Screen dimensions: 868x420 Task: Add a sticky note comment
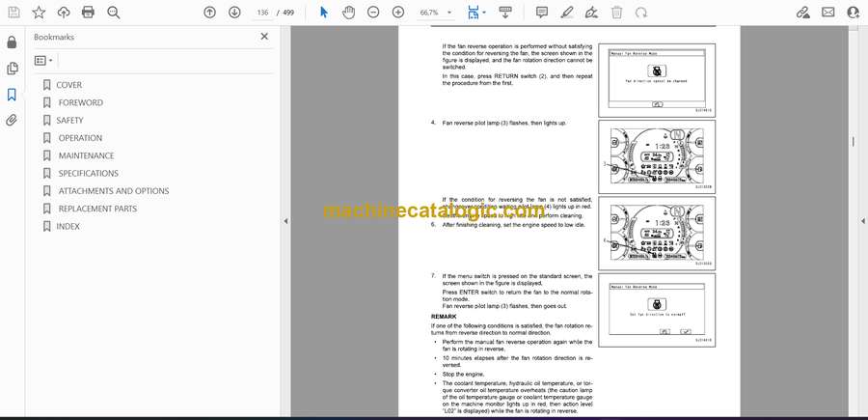click(542, 13)
